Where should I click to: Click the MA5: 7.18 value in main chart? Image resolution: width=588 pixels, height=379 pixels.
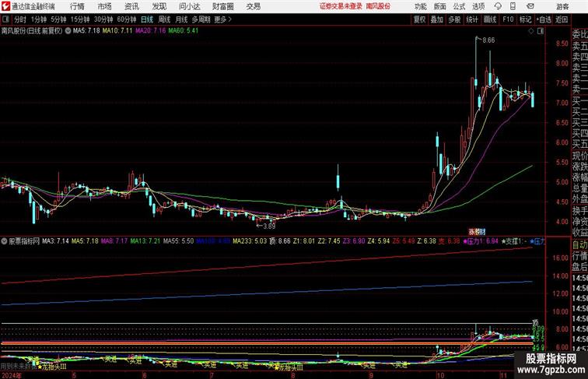86,31
